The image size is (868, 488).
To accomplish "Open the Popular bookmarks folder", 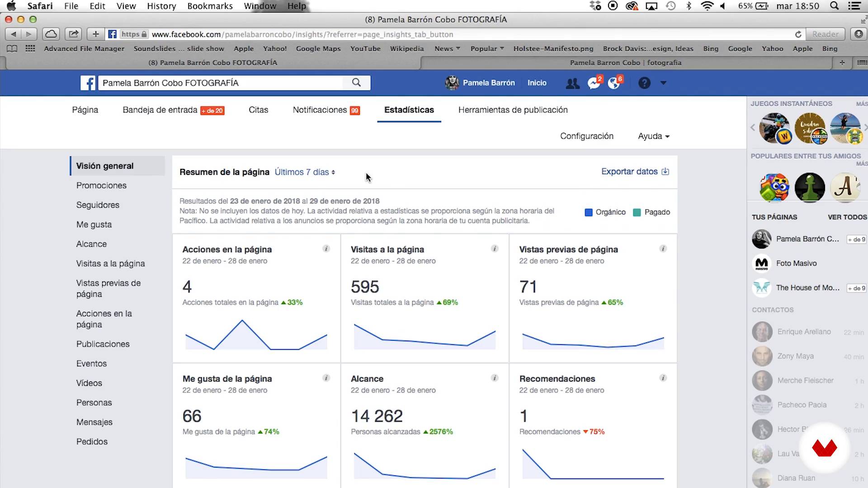I will click(487, 49).
